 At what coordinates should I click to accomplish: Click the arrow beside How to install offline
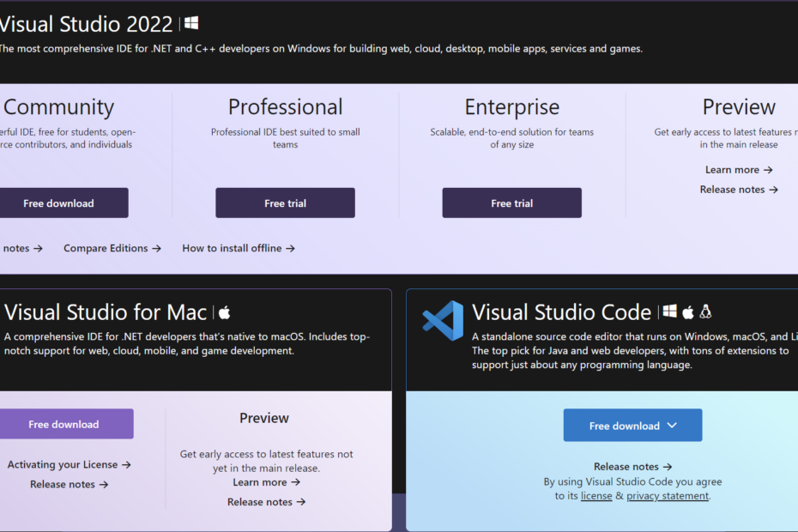click(x=292, y=248)
